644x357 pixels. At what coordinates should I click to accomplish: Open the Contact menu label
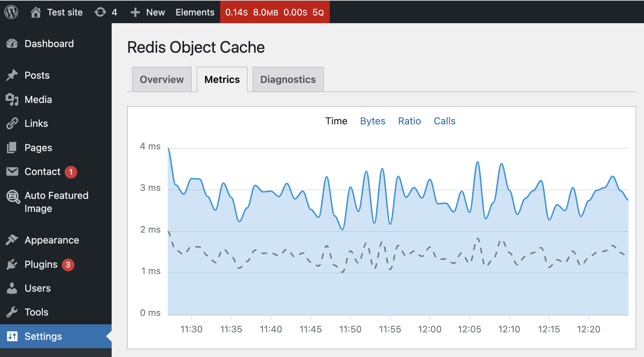[42, 171]
